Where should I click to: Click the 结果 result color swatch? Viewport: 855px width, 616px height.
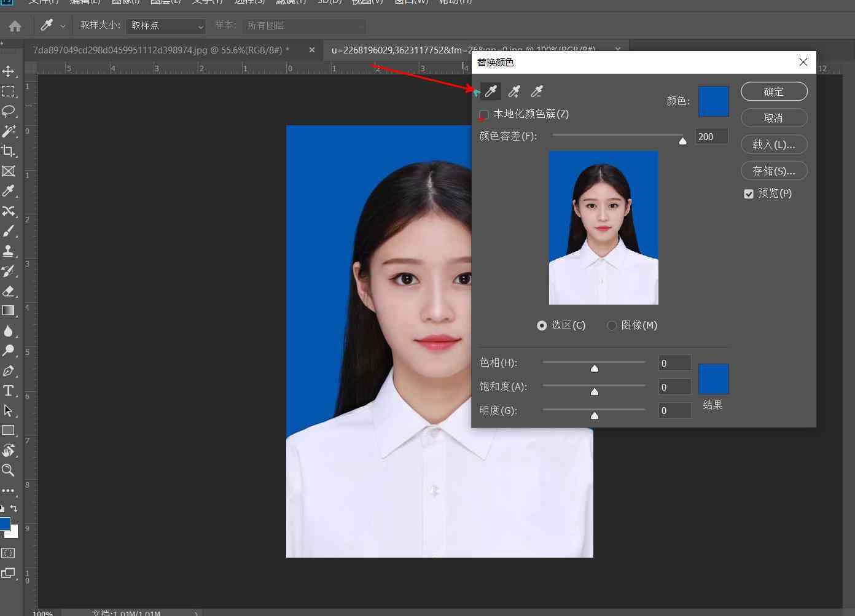[x=714, y=379]
